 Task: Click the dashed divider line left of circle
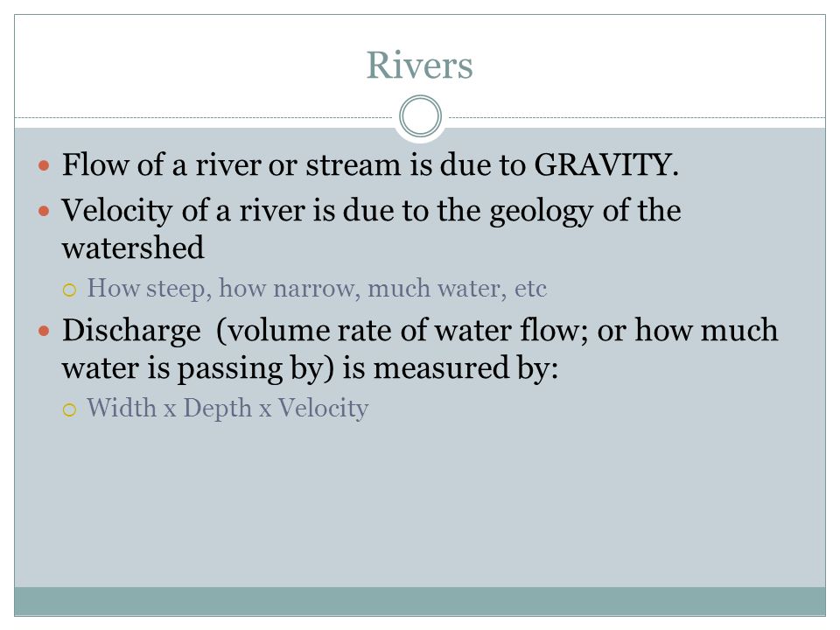[204, 117]
